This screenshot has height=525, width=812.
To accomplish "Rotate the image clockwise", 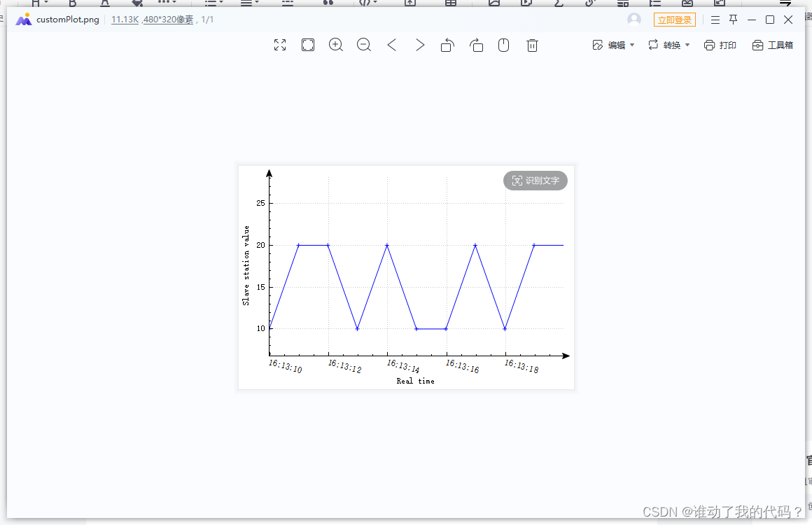I will click(x=477, y=45).
